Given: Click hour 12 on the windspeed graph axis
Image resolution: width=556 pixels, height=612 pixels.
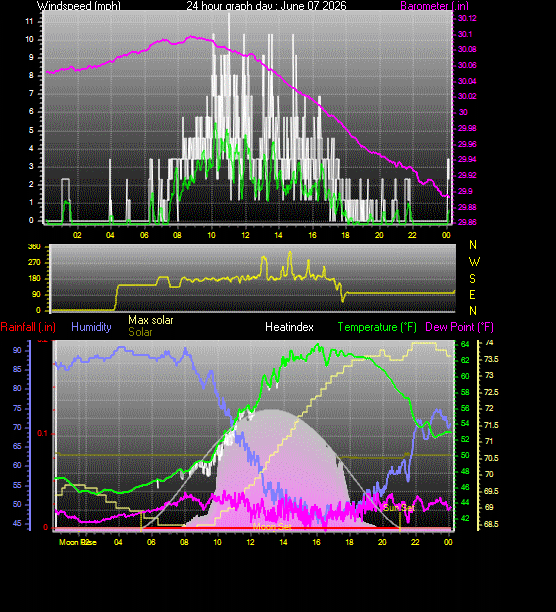Looking at the screenshot, I should (x=245, y=235).
